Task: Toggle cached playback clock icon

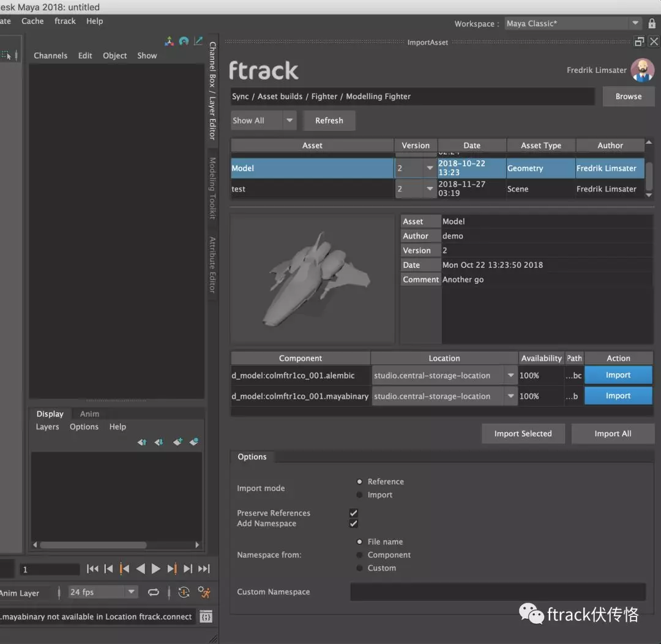Action: (x=184, y=592)
